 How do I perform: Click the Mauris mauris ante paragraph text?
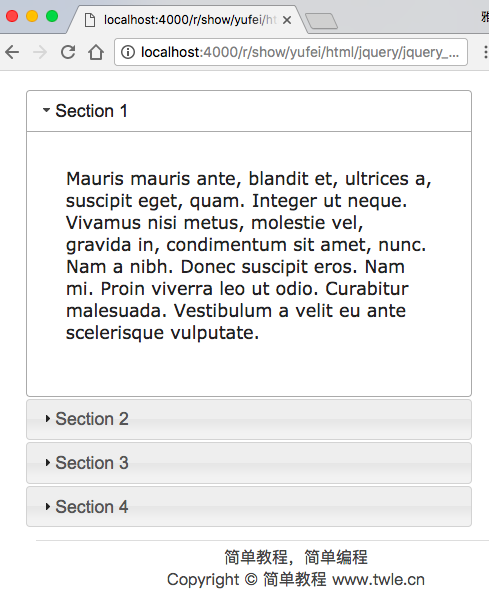point(249,255)
